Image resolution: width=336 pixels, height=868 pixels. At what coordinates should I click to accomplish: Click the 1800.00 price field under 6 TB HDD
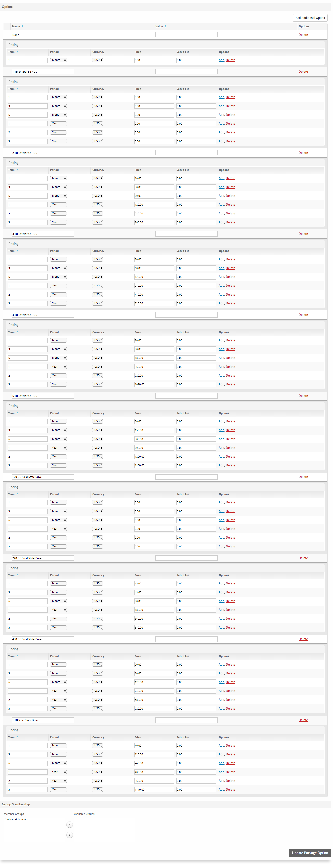coord(154,466)
